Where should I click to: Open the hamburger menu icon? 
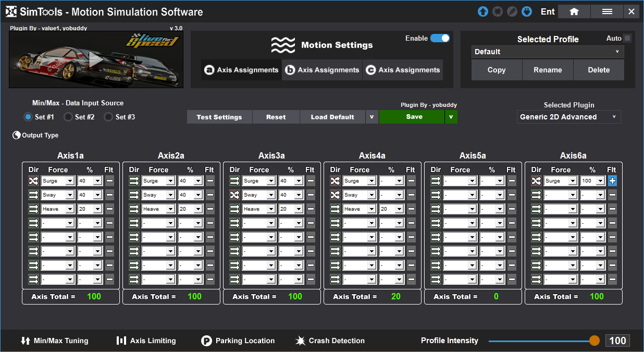(607, 11)
